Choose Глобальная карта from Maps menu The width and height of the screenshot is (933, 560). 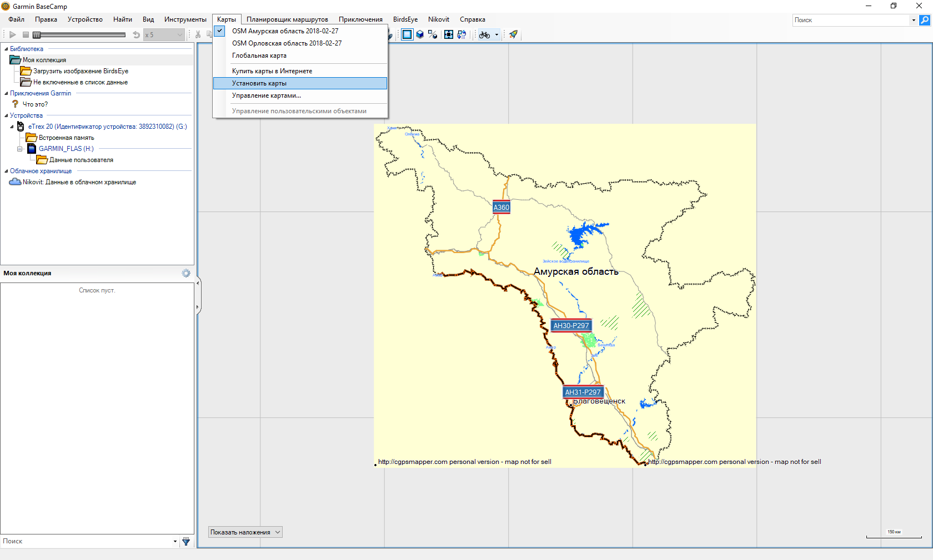point(300,56)
